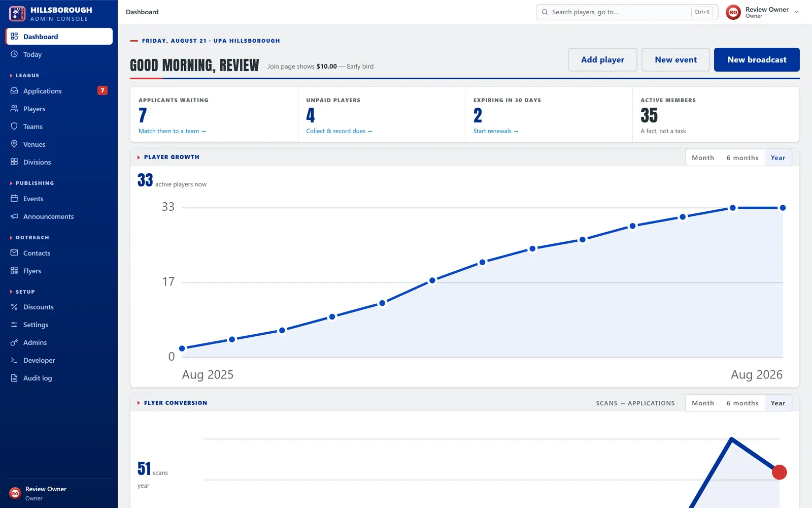Collapse the Player Growth panel
The height and width of the screenshot is (508, 812).
click(139, 157)
